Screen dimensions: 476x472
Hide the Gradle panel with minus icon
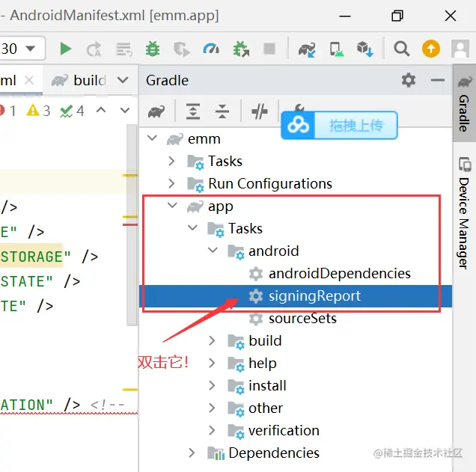point(438,80)
